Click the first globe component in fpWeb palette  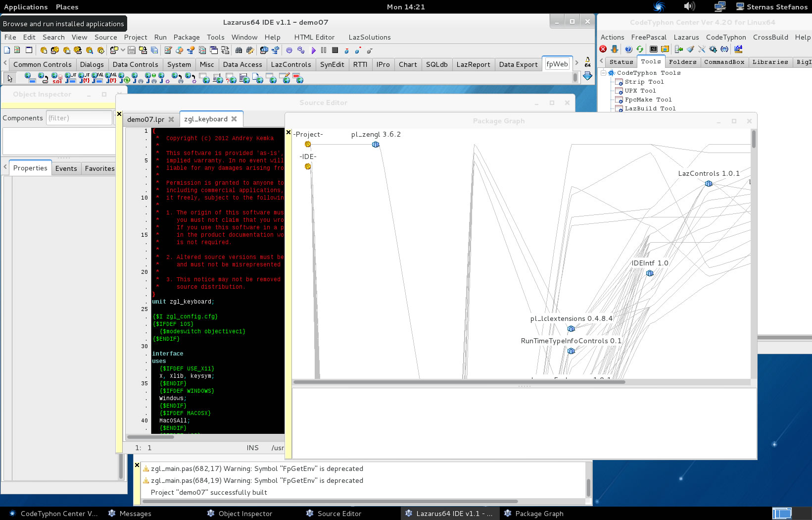[x=30, y=78]
